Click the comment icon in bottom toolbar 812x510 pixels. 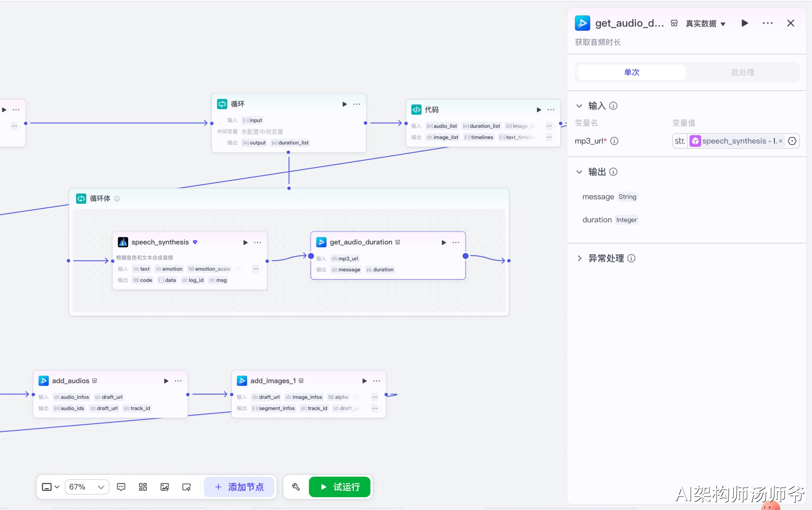[x=121, y=487]
